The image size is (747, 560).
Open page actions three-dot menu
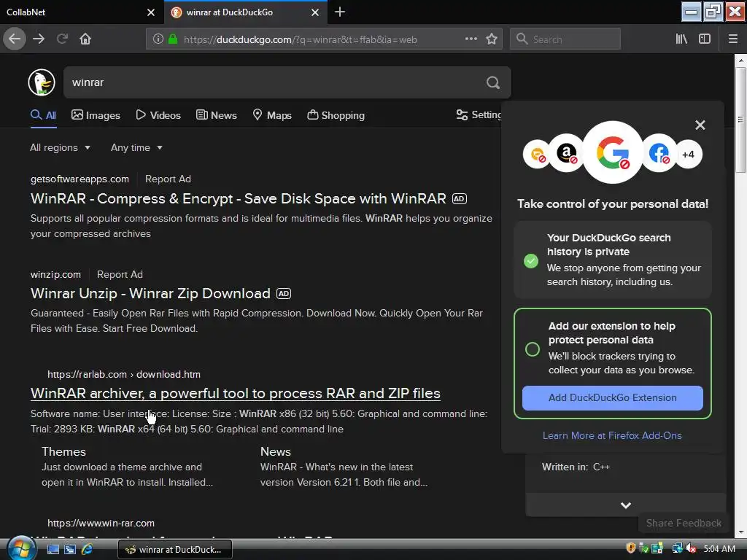(471, 39)
